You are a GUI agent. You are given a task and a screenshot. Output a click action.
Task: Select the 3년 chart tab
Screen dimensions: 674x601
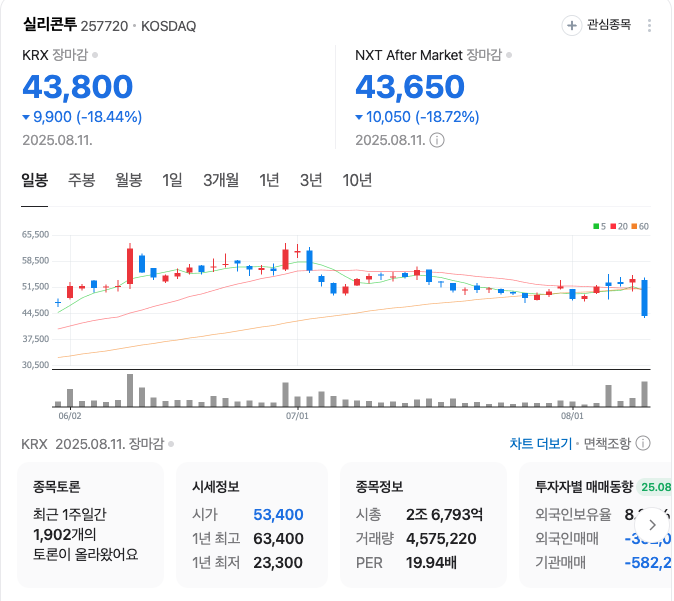[311, 180]
